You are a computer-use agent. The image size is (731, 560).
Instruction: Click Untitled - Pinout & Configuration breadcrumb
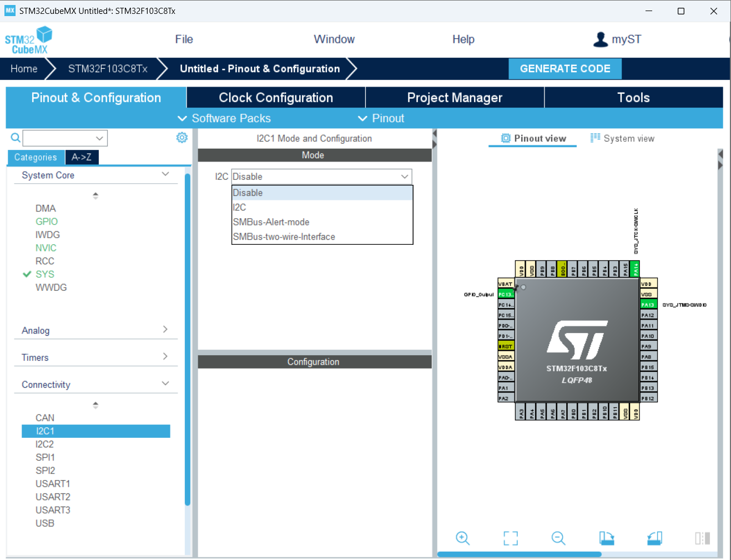260,69
